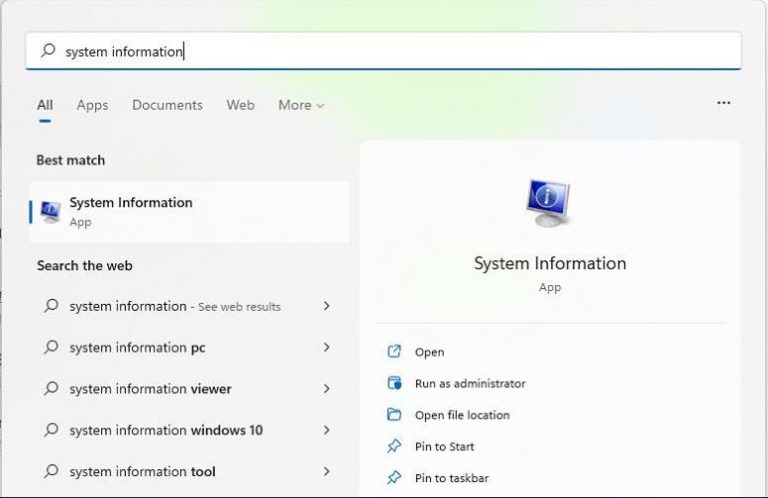Open the three-dot more options menu
The image size is (768, 498).
click(724, 103)
